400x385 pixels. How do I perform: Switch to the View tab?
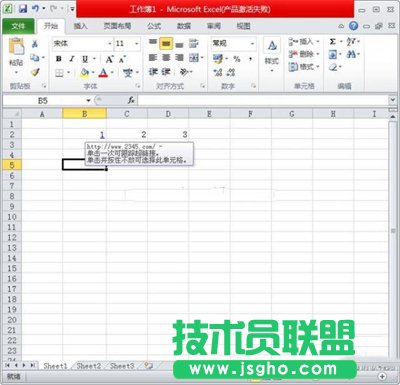(x=243, y=26)
